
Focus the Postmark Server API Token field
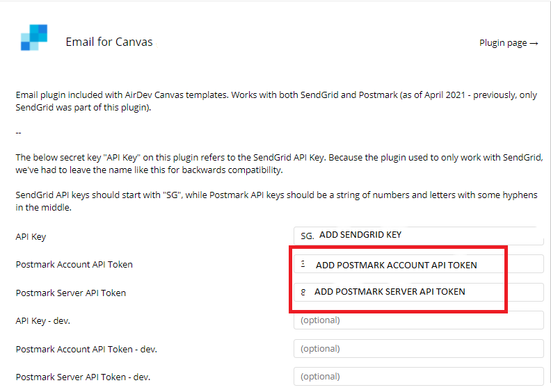pyautogui.click(x=418, y=292)
